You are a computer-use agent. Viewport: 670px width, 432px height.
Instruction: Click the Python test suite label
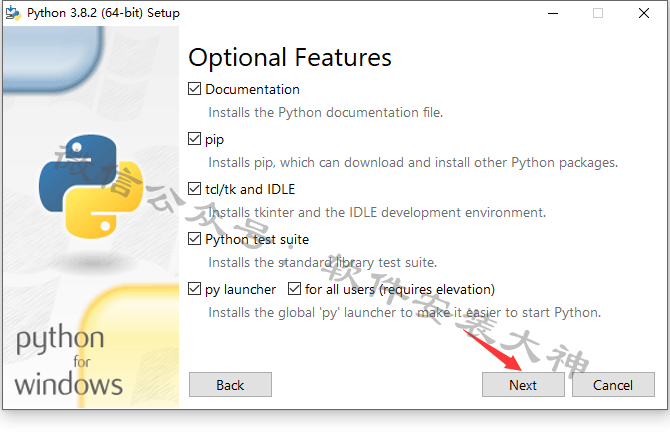257,240
